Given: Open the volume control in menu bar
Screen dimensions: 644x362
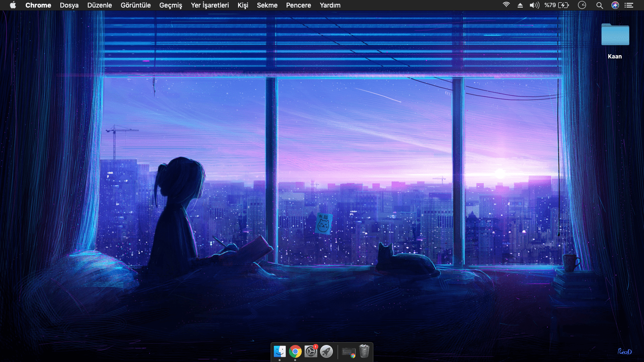Looking at the screenshot, I should coord(534,5).
